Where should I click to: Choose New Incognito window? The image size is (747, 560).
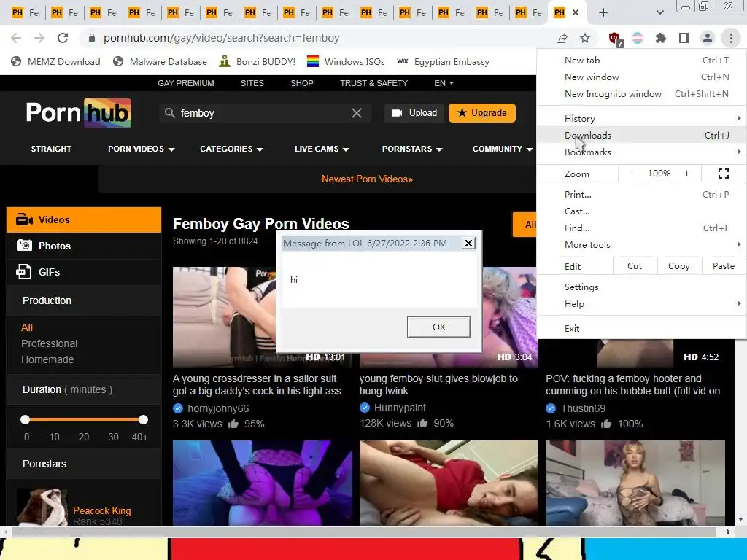pos(641,94)
